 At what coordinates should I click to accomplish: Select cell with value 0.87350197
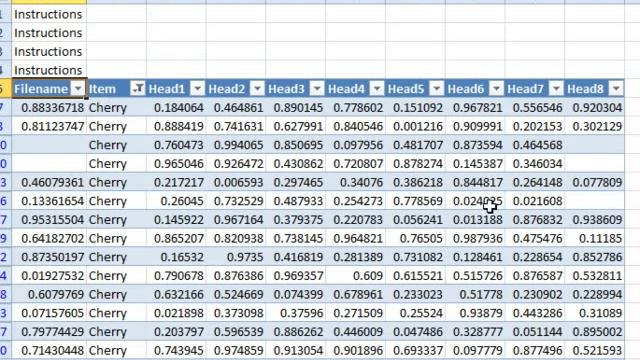pyautogui.click(x=49, y=257)
